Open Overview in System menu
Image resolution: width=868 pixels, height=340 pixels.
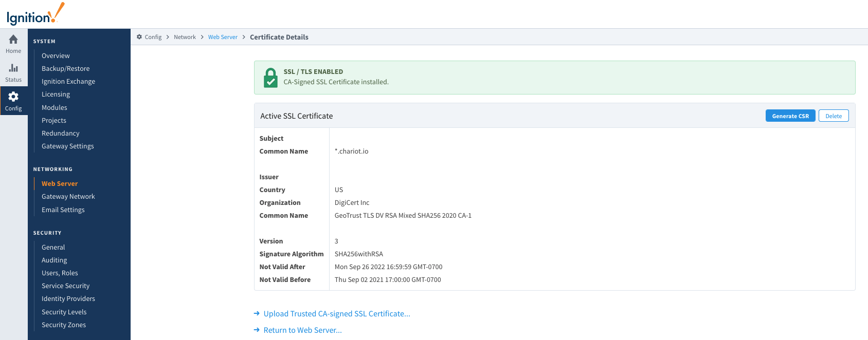click(56, 55)
